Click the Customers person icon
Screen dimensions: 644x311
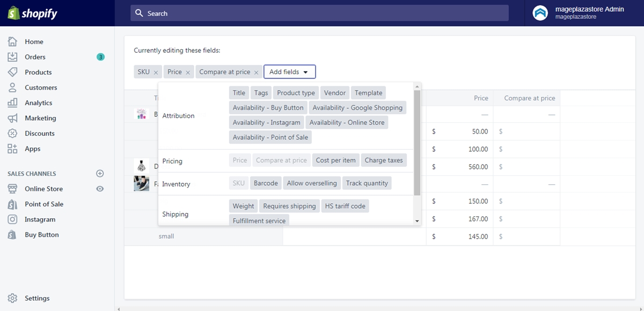[x=12, y=87]
